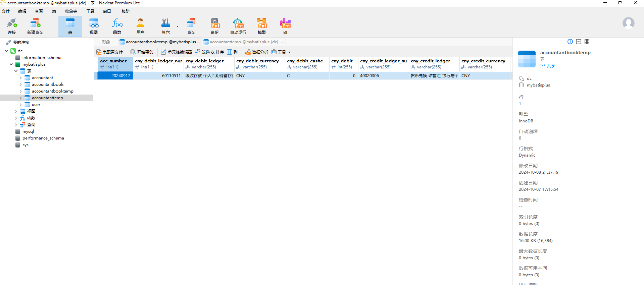Open the 用户 users toolbar icon
Screen dimensions: 644x285
pyautogui.click(x=141, y=26)
